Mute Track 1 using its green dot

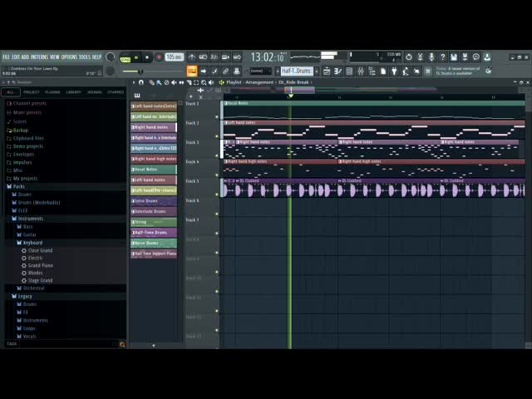pyautogui.click(x=217, y=117)
